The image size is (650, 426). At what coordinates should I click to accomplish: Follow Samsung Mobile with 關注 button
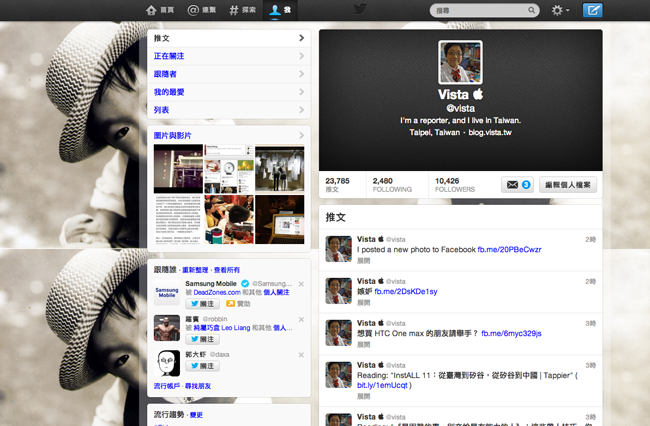(x=202, y=304)
